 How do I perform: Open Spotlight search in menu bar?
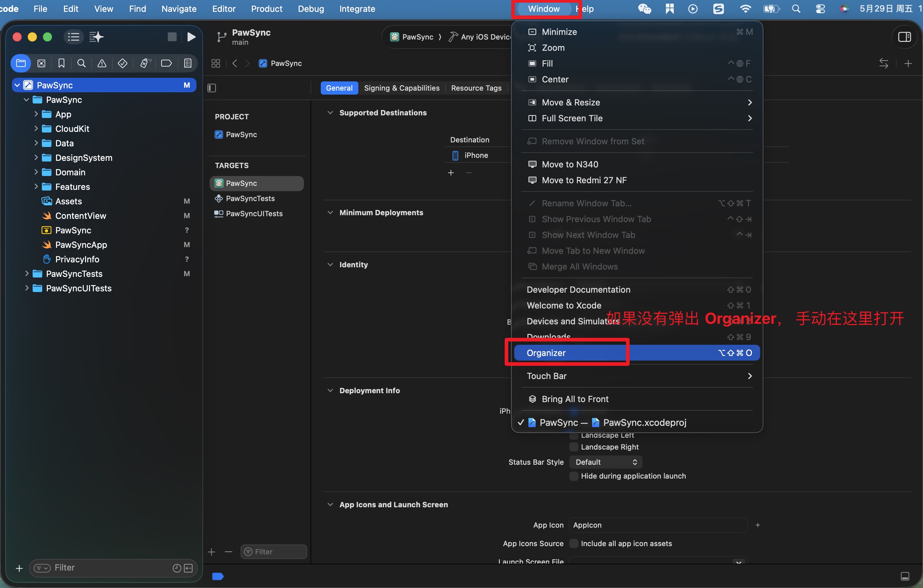pos(796,9)
